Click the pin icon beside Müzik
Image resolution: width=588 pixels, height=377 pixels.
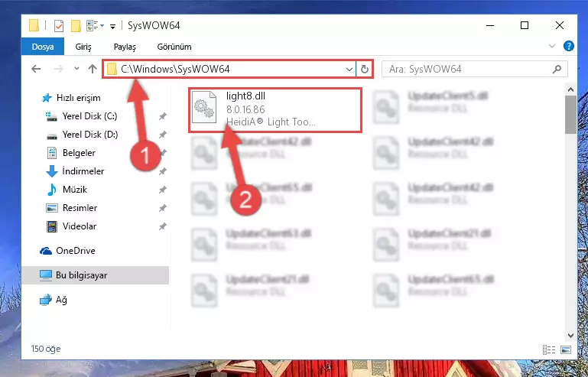coord(162,190)
